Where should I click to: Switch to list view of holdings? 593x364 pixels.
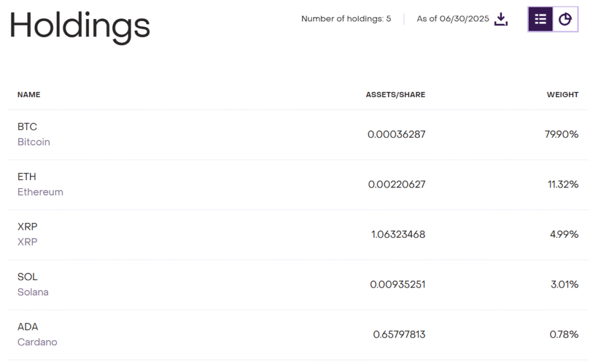point(540,19)
